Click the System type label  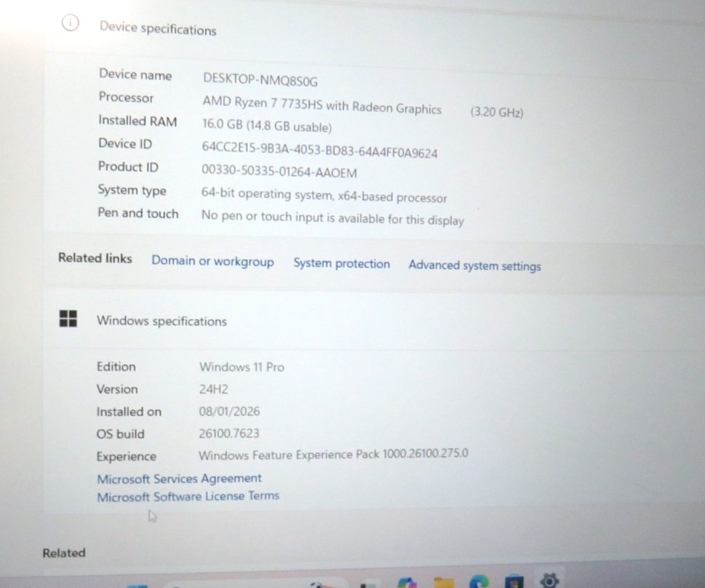pos(132,191)
